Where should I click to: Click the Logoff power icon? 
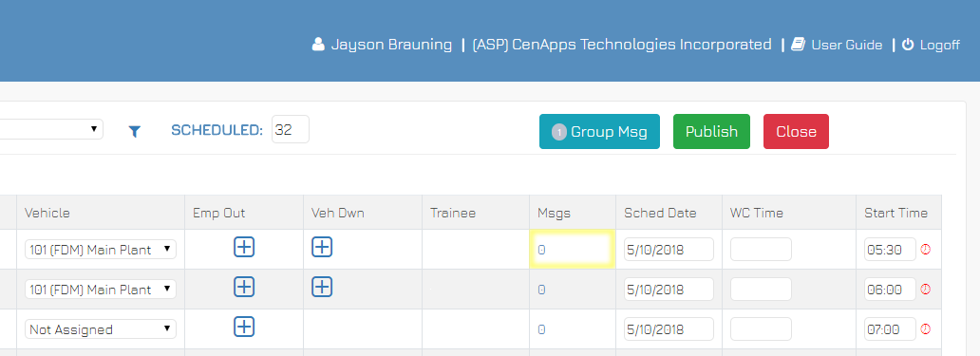point(908,45)
